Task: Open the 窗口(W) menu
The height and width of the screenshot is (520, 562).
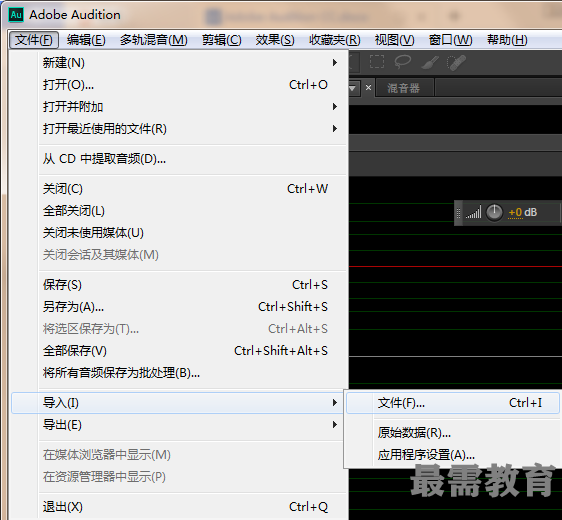Action: (x=451, y=40)
